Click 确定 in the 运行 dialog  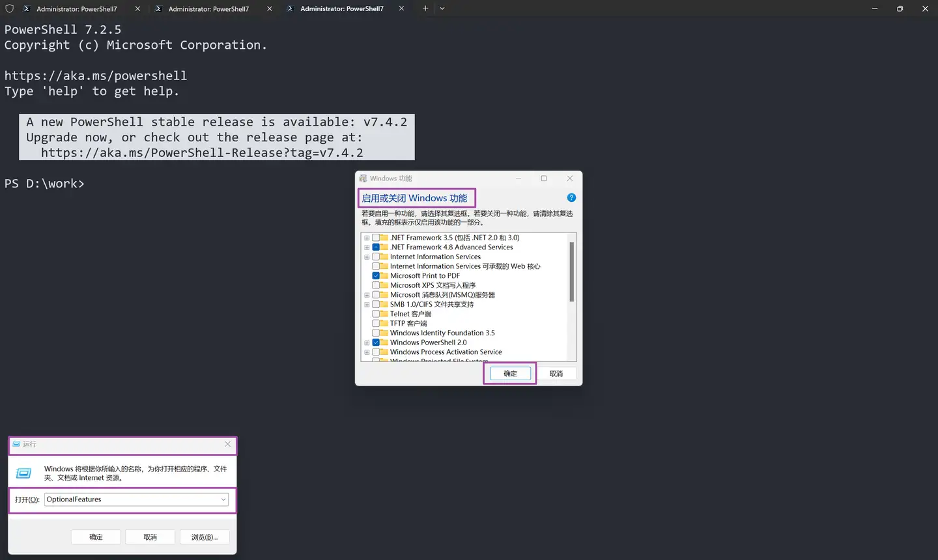coord(96,537)
